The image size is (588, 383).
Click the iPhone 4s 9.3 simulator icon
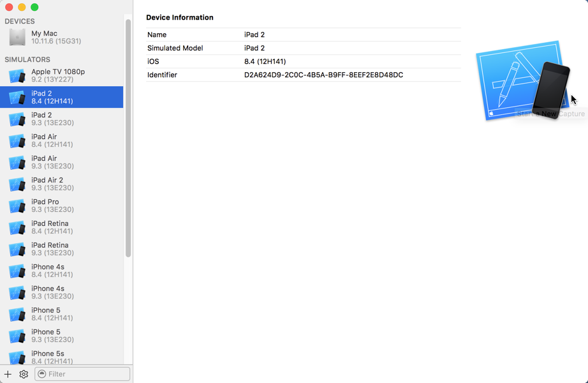[17, 292]
